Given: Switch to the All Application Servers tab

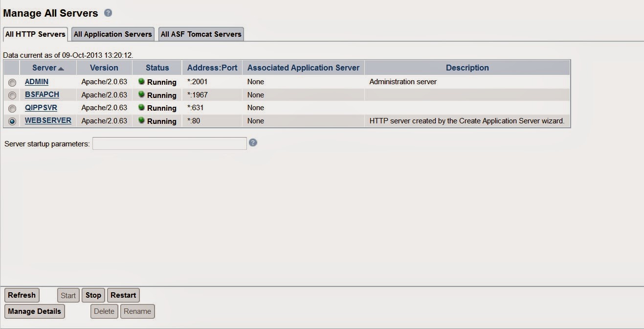Looking at the screenshot, I should click(112, 34).
